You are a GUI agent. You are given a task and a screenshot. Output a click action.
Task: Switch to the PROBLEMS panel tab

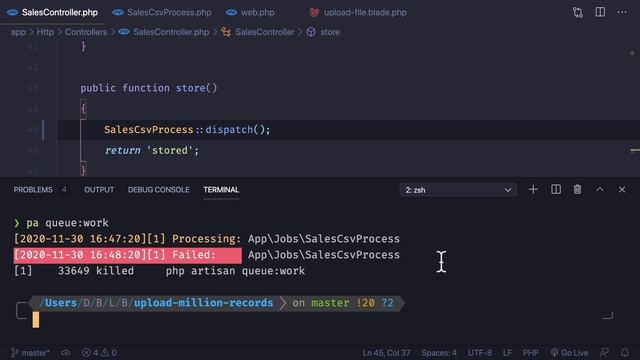coord(33,190)
